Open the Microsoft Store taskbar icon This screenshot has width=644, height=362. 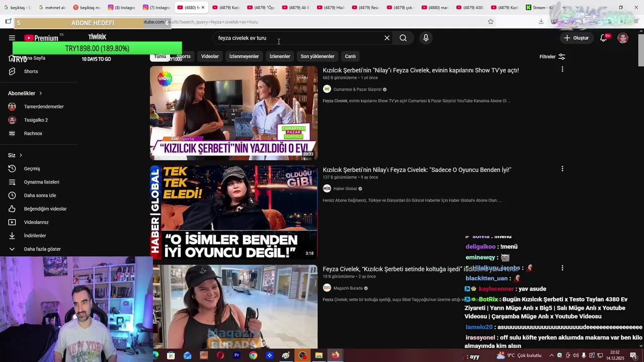171,355
